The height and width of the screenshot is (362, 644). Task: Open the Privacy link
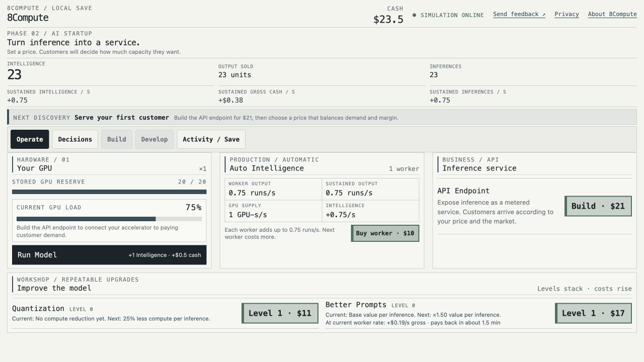click(x=567, y=14)
